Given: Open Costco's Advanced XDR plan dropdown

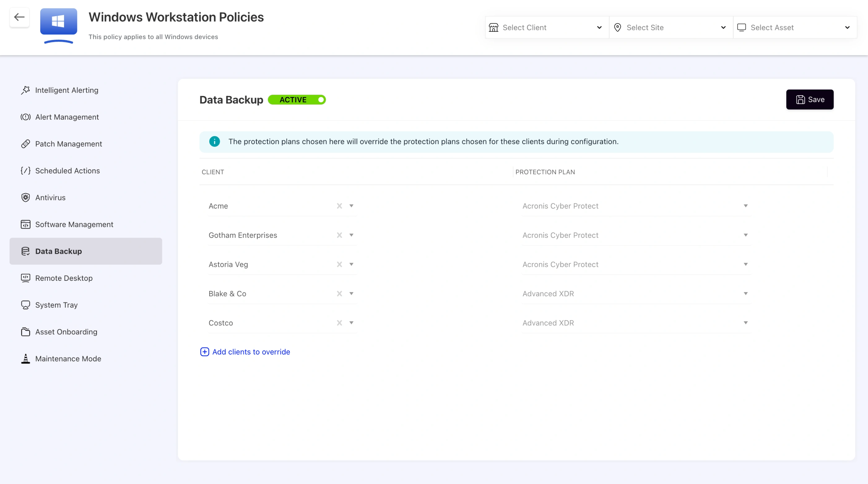Looking at the screenshot, I should 636,323.
